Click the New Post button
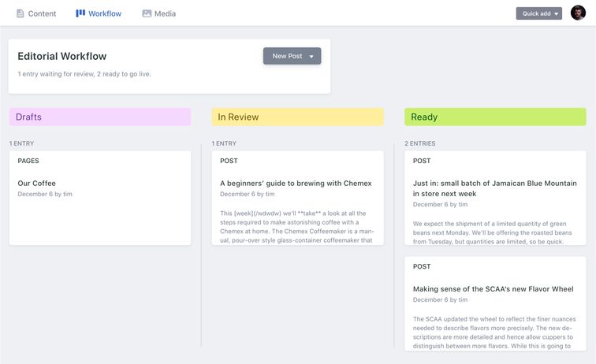This screenshot has height=364, width=596. pyautogui.click(x=287, y=56)
